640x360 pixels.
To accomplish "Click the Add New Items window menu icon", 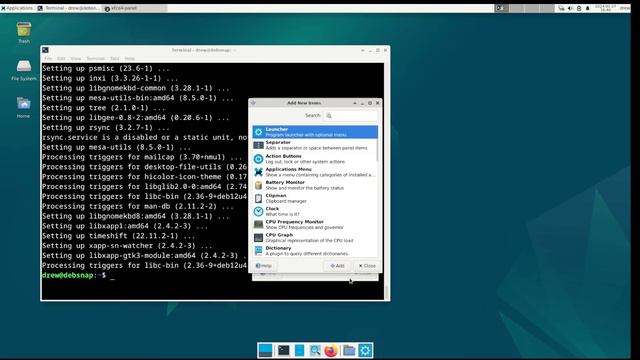I will point(253,103).
